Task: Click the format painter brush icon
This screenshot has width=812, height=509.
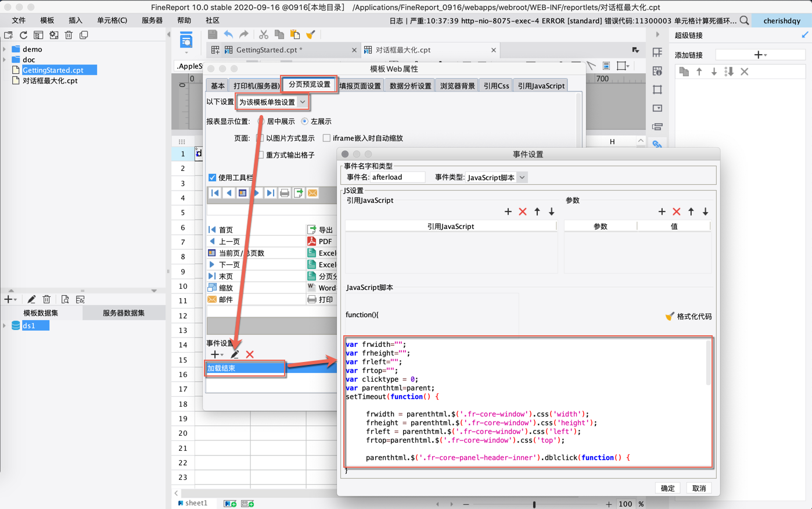Action: click(311, 35)
